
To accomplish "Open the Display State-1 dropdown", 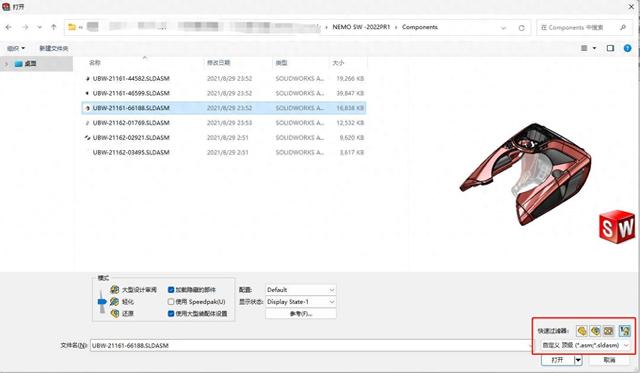I will 301,302.
